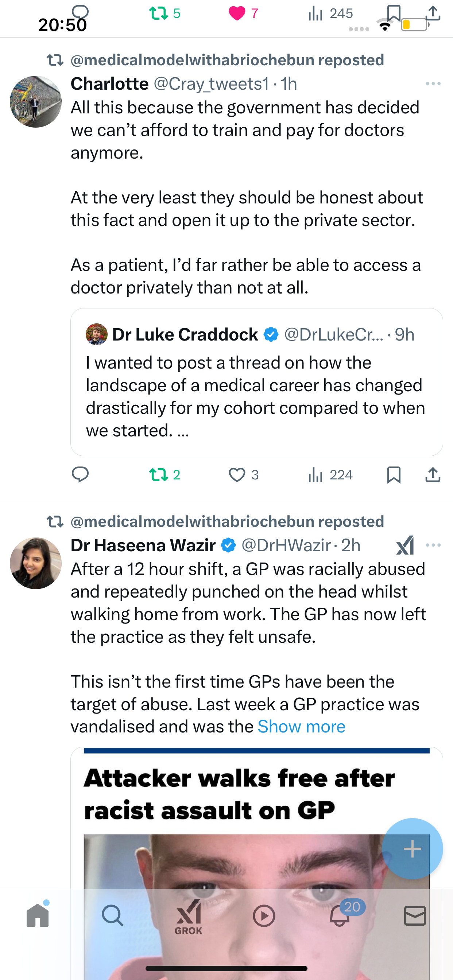Open the video play tab
Screen dimensions: 453x980
pos(264,915)
